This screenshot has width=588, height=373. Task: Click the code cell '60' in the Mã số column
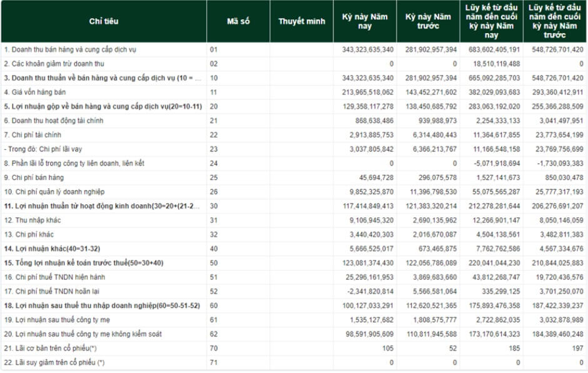(214, 306)
